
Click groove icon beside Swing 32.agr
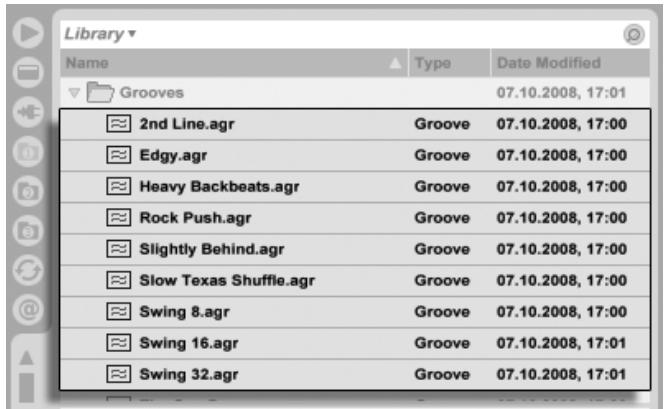pos(118,374)
